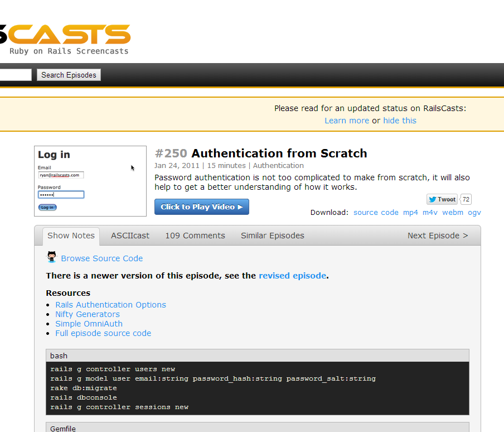Viewport: 504px width, 432px height.
Task: Download the episode source code
Action: pos(376,213)
